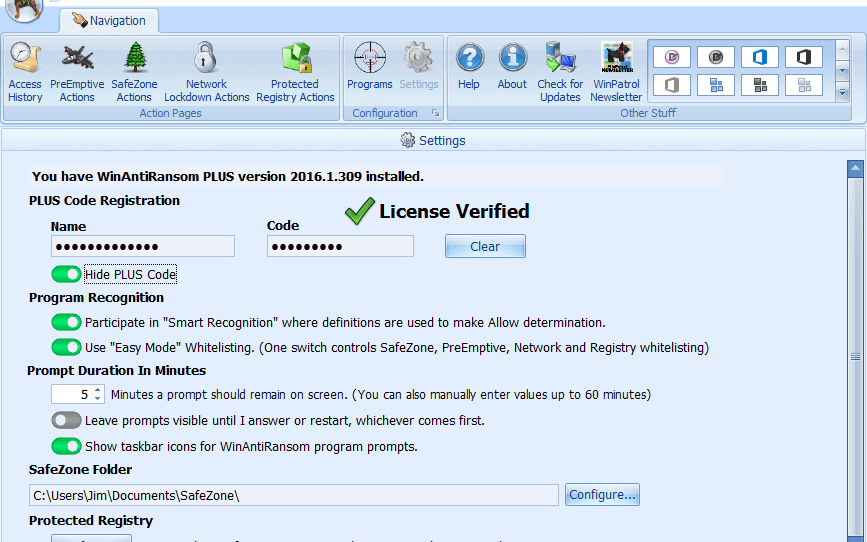Increase prompt duration minutes spinner
The image size is (867, 542).
pos(98,390)
